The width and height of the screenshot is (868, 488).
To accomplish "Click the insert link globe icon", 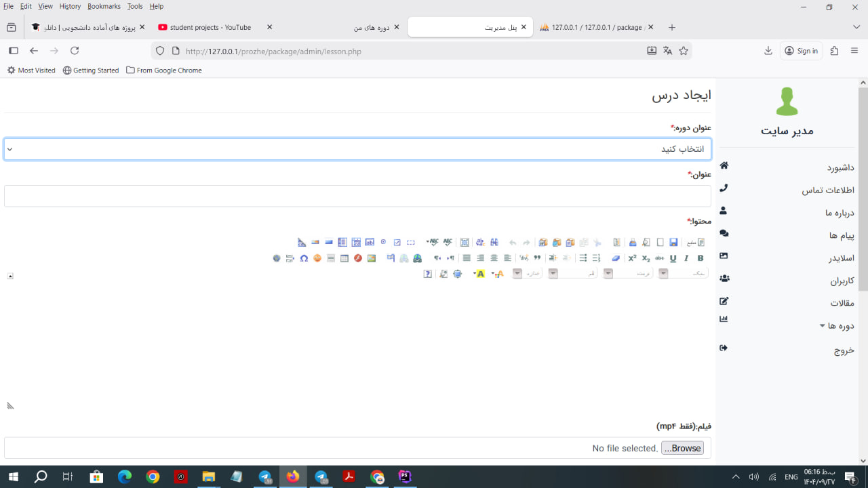I will pyautogui.click(x=417, y=258).
